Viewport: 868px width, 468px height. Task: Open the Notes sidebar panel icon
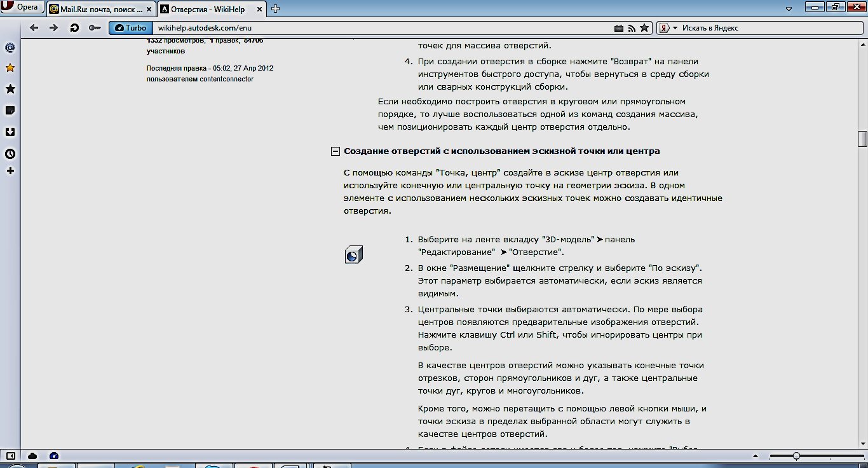(x=10, y=111)
